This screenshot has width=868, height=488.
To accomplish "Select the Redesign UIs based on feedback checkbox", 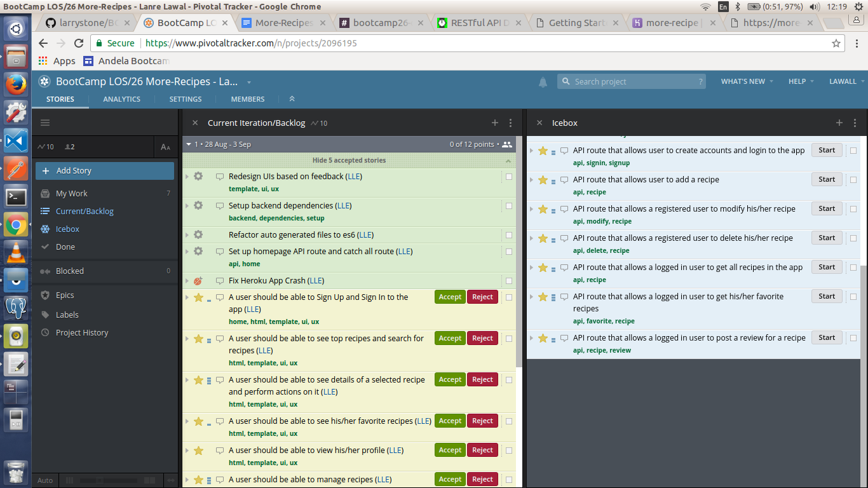I will (x=509, y=177).
